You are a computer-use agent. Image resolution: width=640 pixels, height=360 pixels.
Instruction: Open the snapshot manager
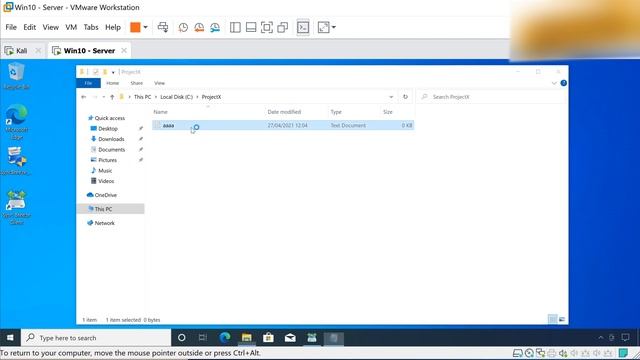pyautogui.click(x=215, y=27)
